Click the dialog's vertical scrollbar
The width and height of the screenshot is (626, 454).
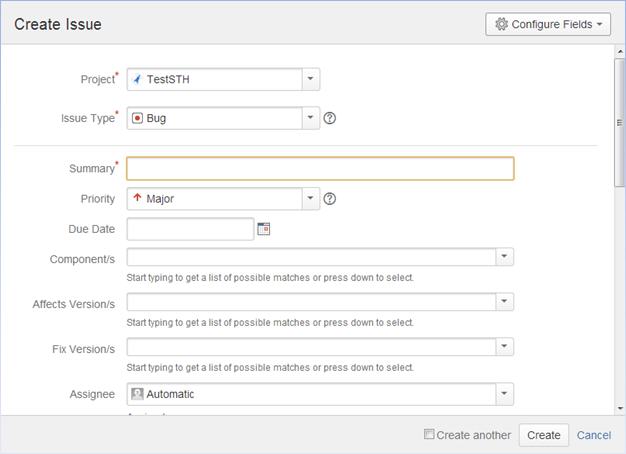coord(619,120)
